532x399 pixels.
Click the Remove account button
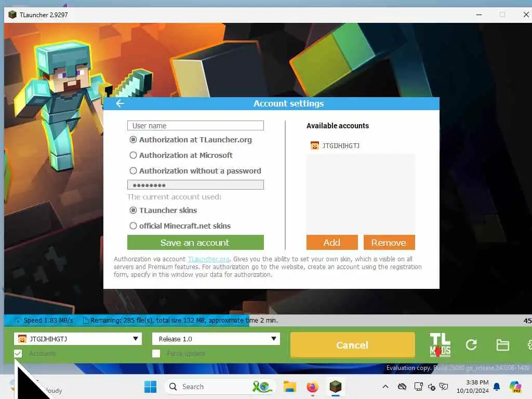click(x=389, y=243)
